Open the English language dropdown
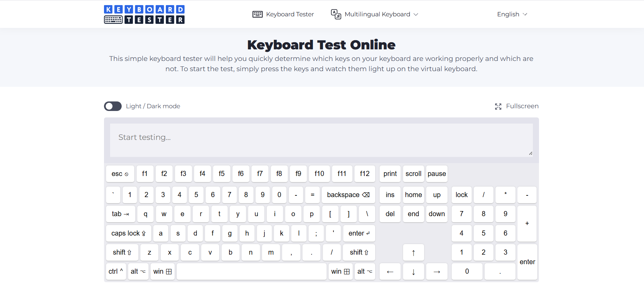644x289 pixels. (x=512, y=14)
